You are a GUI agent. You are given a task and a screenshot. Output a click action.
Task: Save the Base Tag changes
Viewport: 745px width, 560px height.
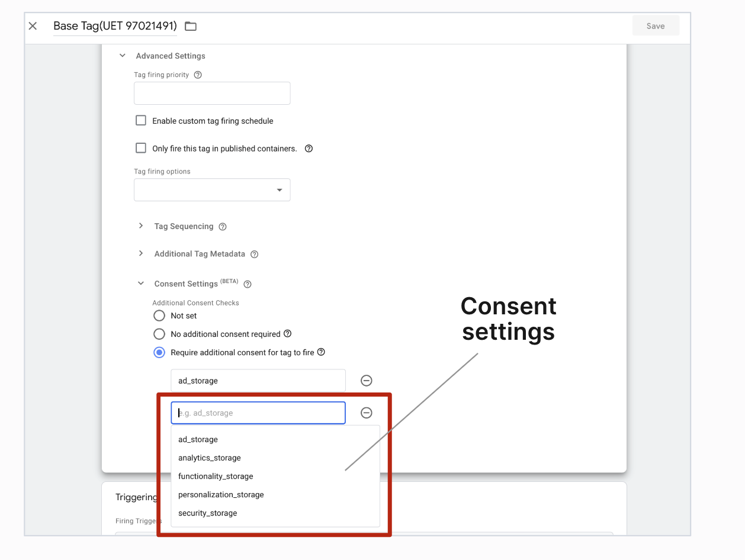[x=655, y=25]
